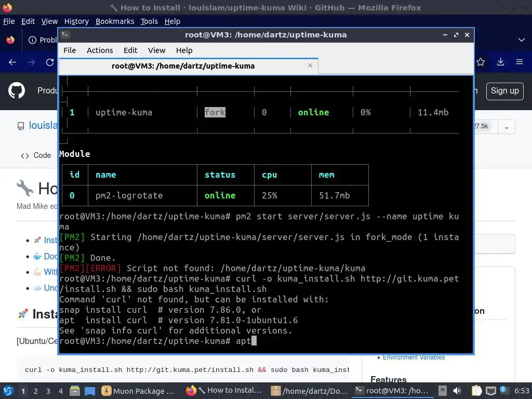Click the Firefox forward arrow button
This screenshot has height=399, width=532.
(31, 62)
